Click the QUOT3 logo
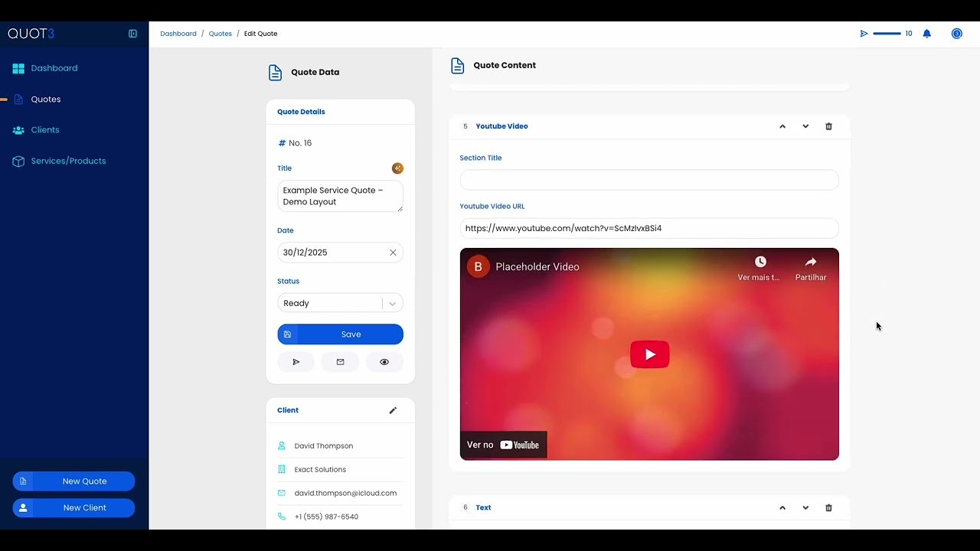This screenshot has width=980, height=551. (x=31, y=34)
